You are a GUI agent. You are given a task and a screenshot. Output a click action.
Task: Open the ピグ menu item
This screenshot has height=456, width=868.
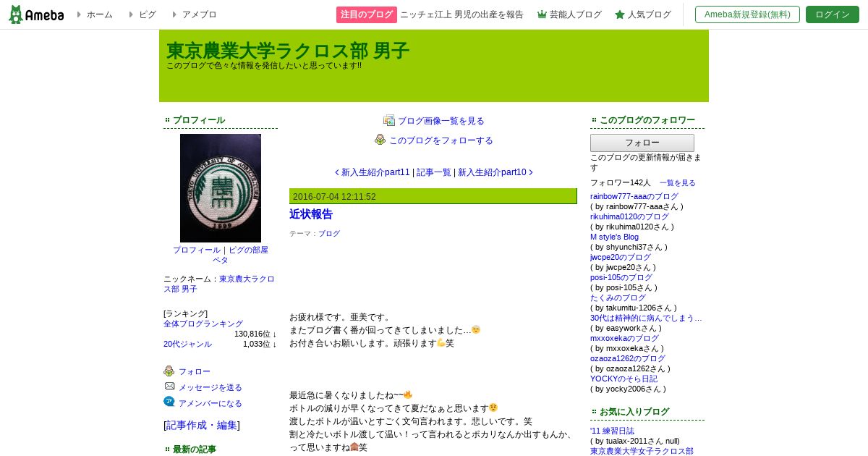click(x=147, y=14)
